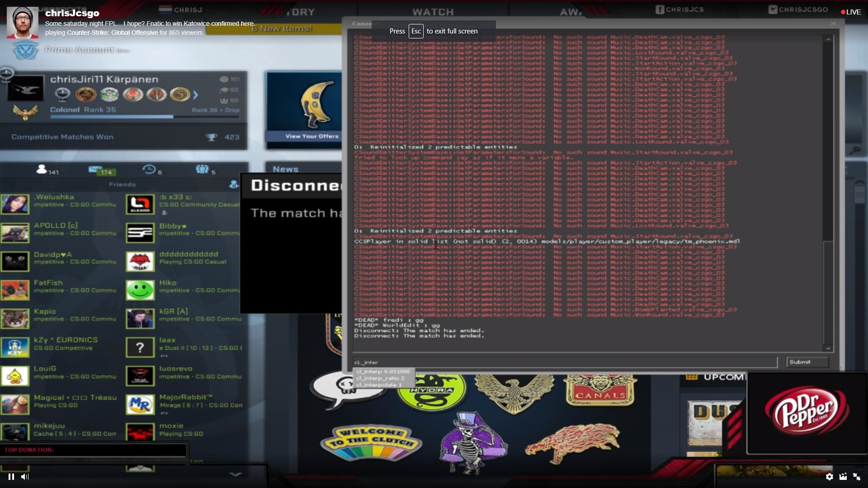
Task: Open groups icon showing 5
Action: click(x=202, y=169)
